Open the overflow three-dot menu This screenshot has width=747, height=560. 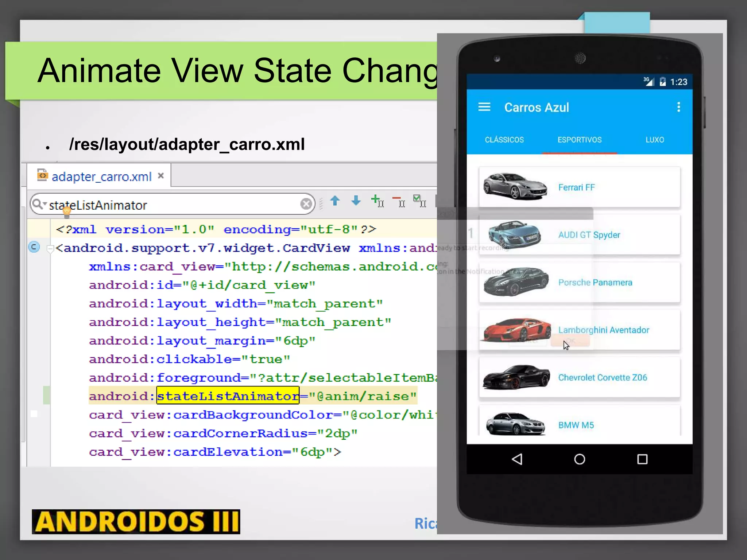[678, 107]
